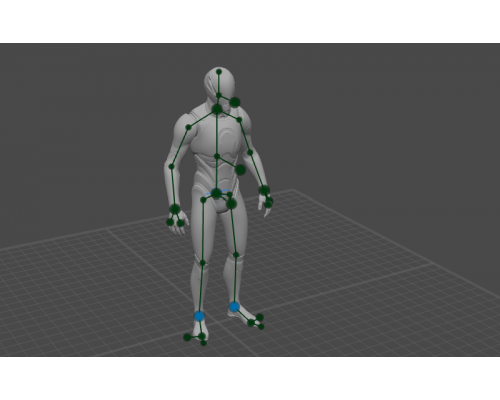This screenshot has width=500, height=400.
Task: Select the inner finger joint on right hand
Action: [180, 223]
